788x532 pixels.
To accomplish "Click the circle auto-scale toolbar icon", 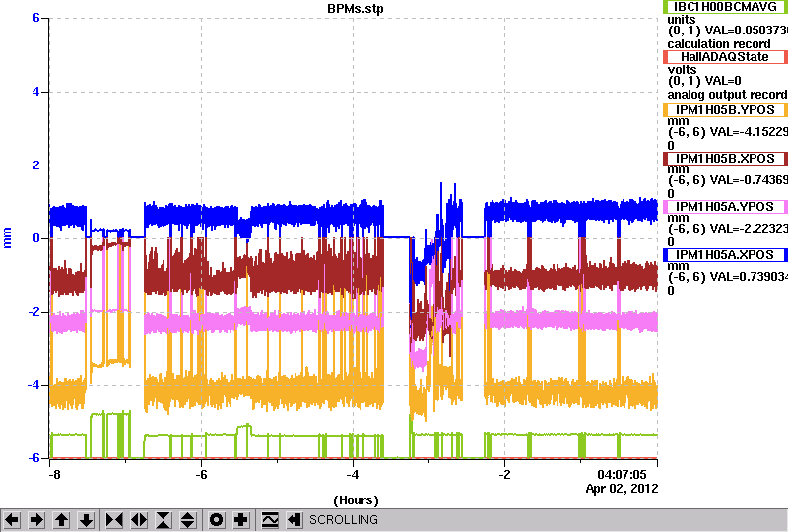I will tap(216, 520).
